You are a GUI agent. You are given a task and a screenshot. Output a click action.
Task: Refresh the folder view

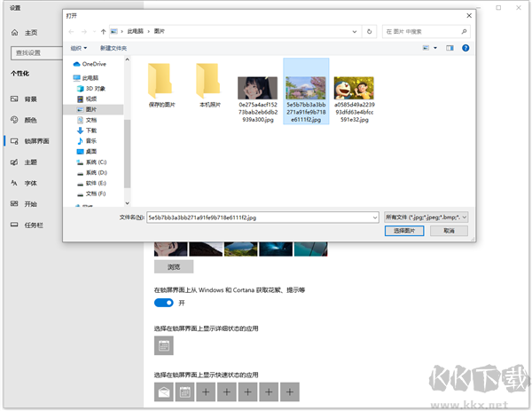tap(369, 32)
